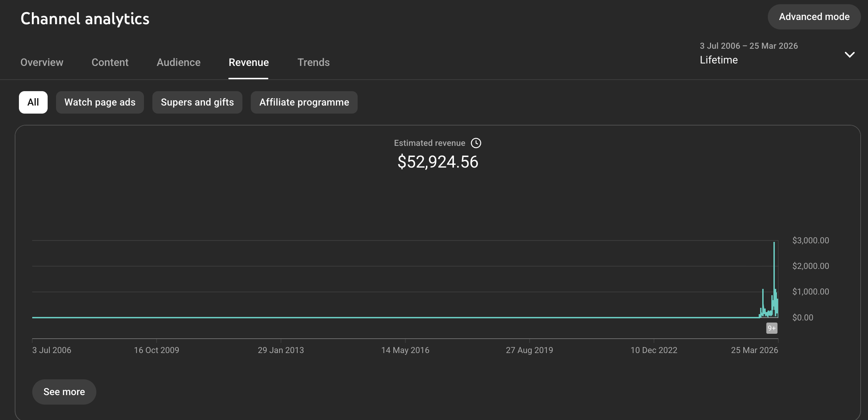The height and width of the screenshot is (420, 868).
Task: Open the Lifetime date range selector
Action: [777, 53]
